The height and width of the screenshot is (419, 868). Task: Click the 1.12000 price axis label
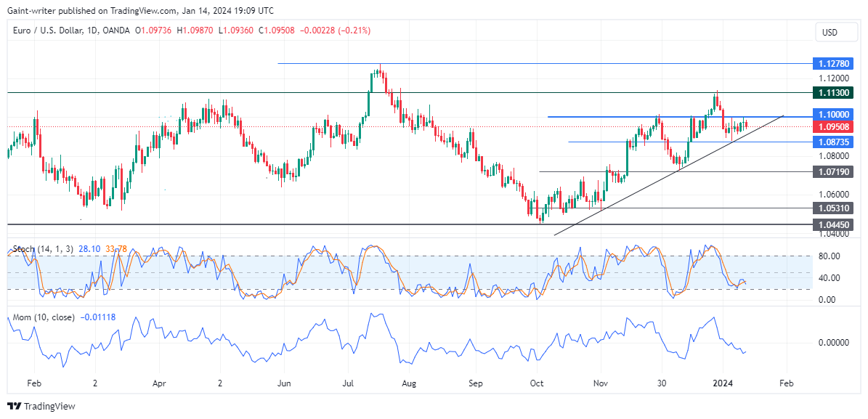pos(834,78)
